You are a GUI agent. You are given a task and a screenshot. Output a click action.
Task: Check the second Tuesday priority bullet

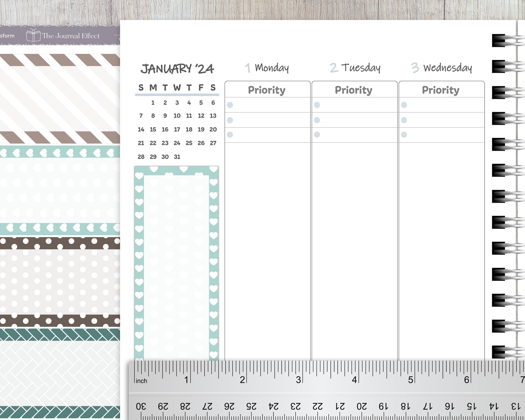click(317, 120)
